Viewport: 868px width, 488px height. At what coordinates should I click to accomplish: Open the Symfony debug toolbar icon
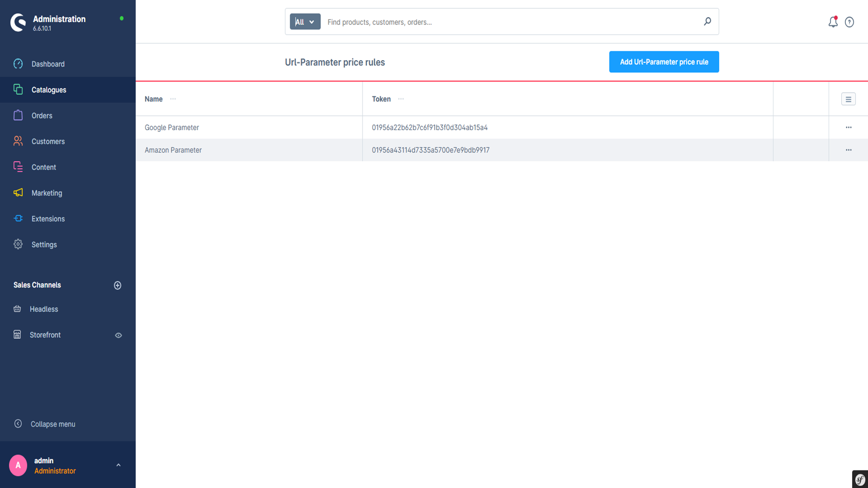click(x=860, y=479)
